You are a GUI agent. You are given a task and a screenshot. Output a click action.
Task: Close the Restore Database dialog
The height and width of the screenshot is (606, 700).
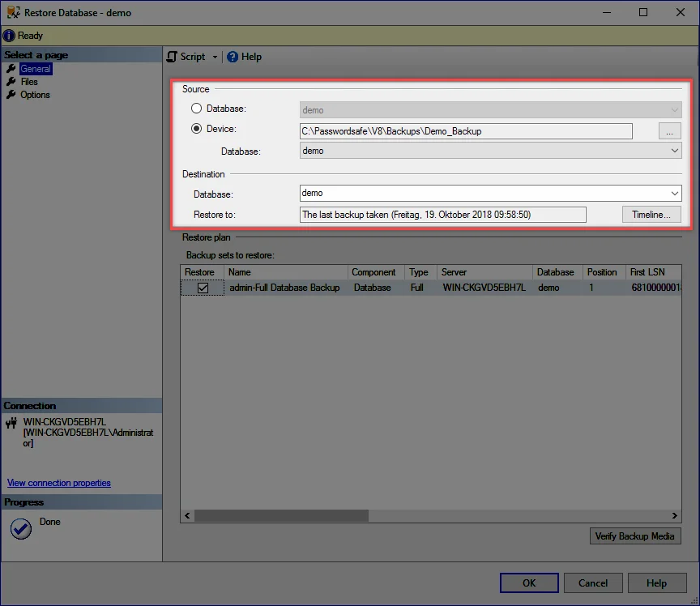click(x=681, y=12)
